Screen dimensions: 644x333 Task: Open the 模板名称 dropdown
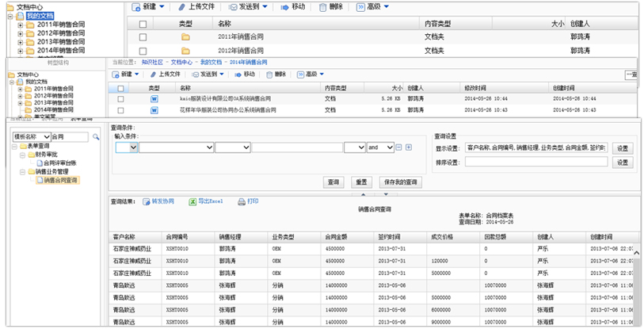click(32, 137)
